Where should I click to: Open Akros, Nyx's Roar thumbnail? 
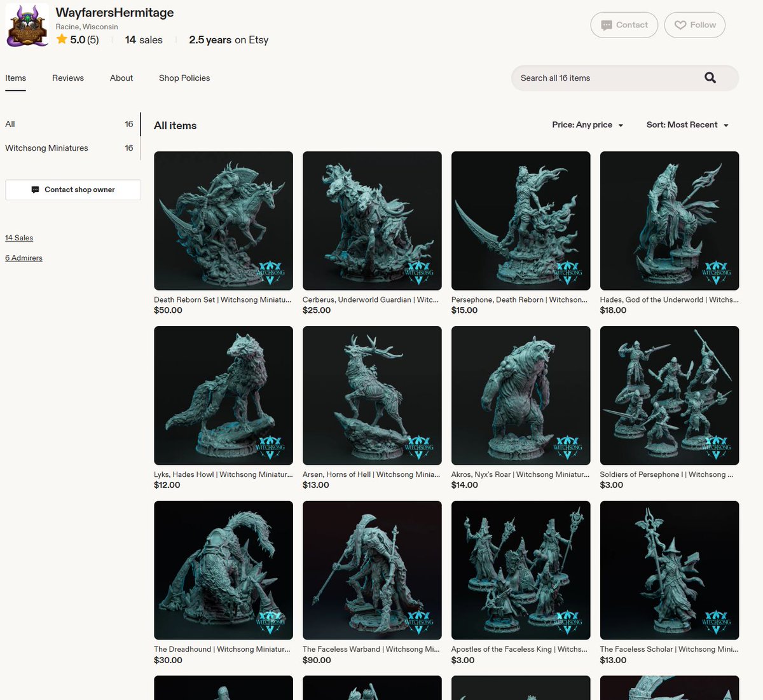point(521,395)
